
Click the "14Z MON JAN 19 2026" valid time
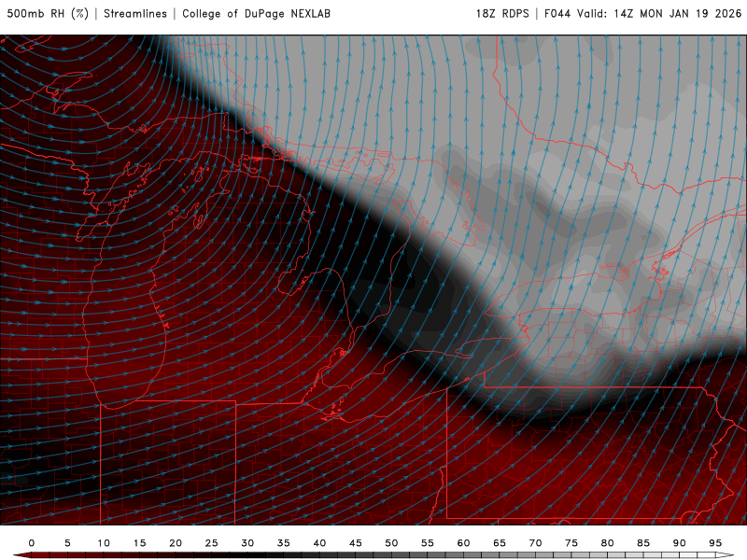click(678, 14)
